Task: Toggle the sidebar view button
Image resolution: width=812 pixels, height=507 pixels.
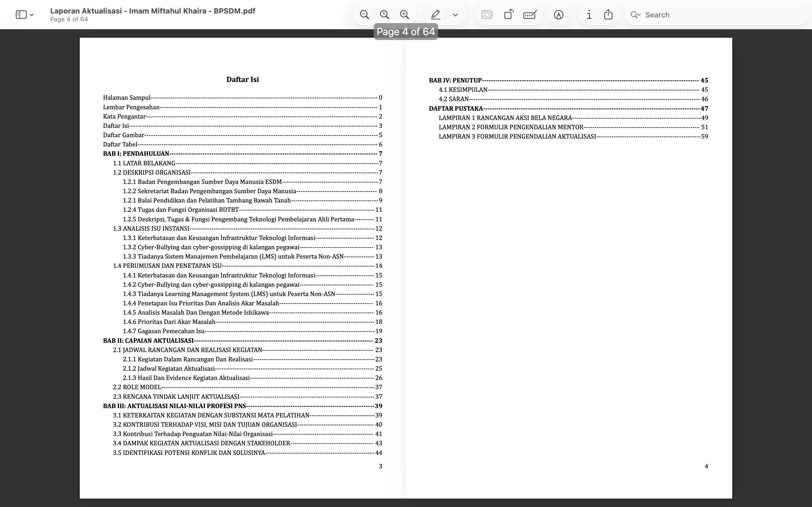Action: click(x=21, y=15)
